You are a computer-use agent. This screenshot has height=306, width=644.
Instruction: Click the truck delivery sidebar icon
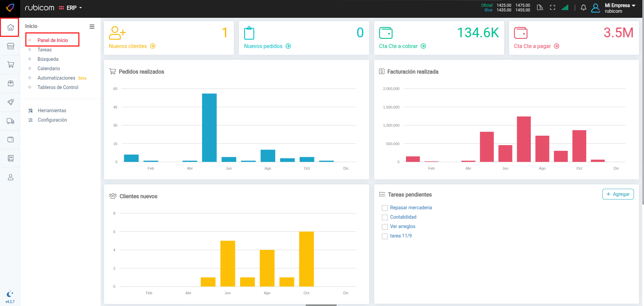(10, 121)
